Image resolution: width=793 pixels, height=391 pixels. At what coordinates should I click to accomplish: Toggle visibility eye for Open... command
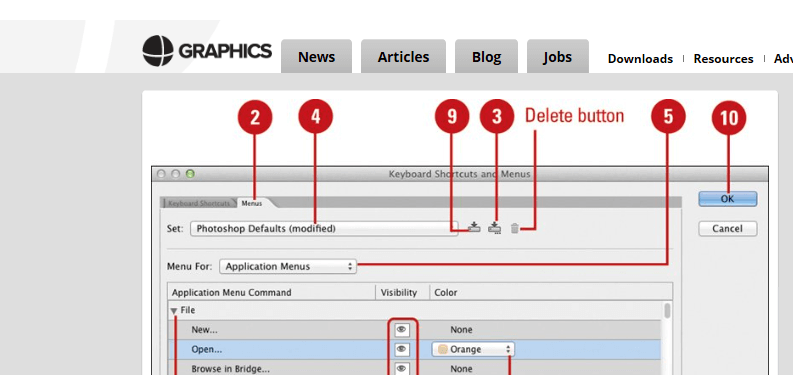coord(402,349)
